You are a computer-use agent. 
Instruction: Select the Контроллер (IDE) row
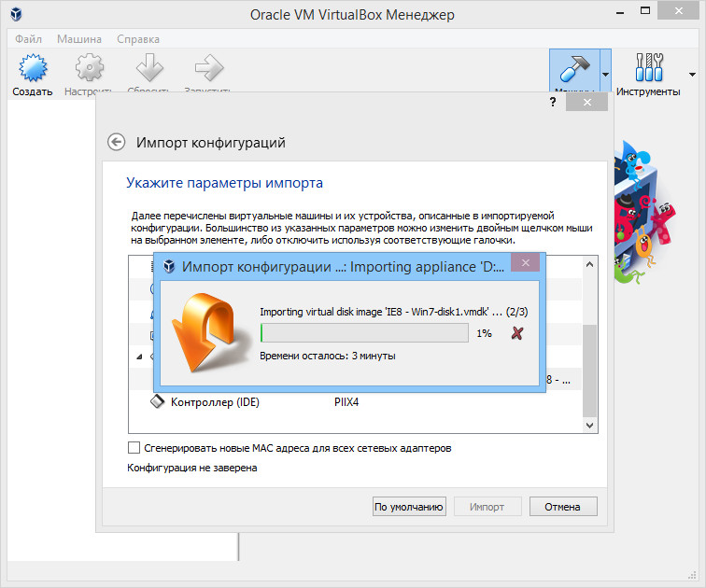[355, 401]
